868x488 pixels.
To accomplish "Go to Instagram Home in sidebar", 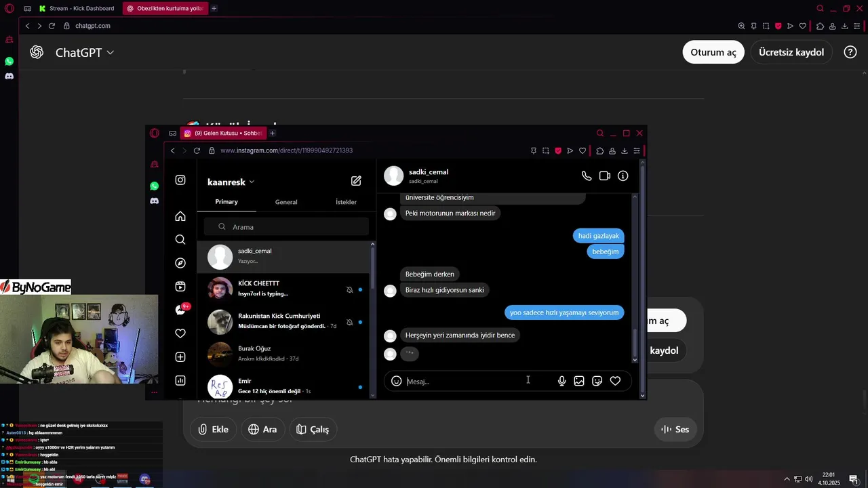I will [x=180, y=216].
